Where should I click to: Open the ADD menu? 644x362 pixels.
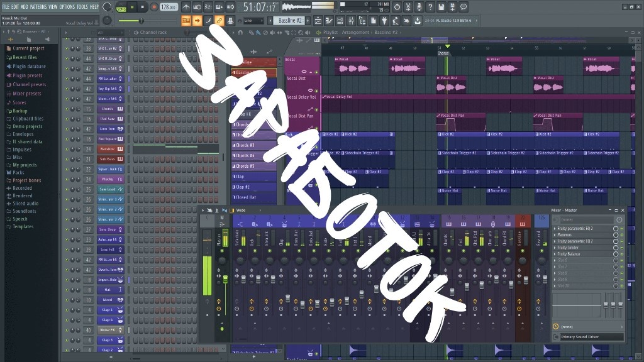coord(25,7)
